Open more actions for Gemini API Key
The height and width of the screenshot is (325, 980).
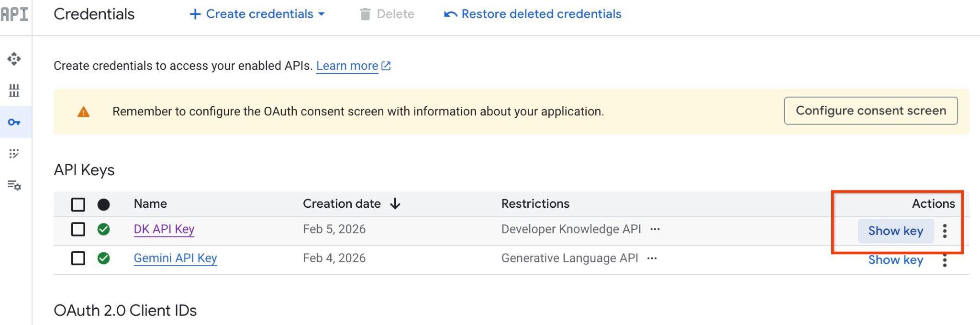(x=945, y=260)
